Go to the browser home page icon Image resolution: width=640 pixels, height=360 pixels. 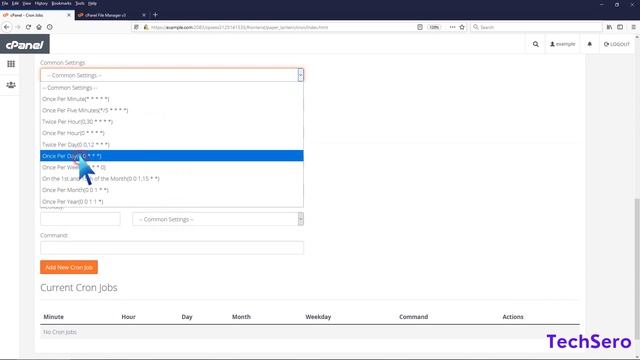point(39,27)
